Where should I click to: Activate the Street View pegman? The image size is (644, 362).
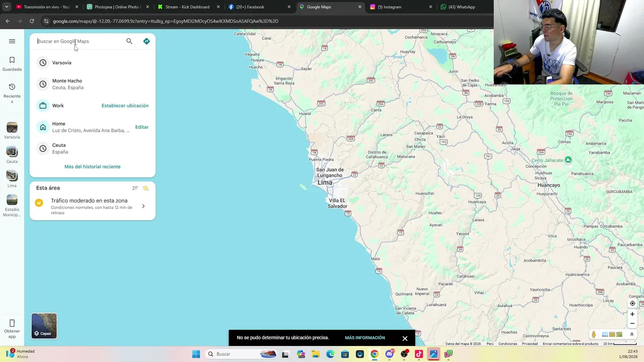594,334
